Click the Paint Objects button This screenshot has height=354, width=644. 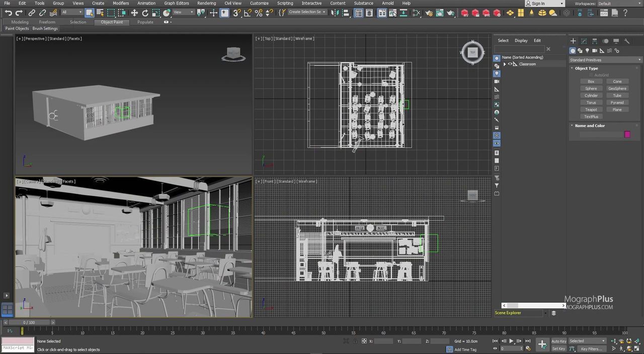[x=17, y=29]
